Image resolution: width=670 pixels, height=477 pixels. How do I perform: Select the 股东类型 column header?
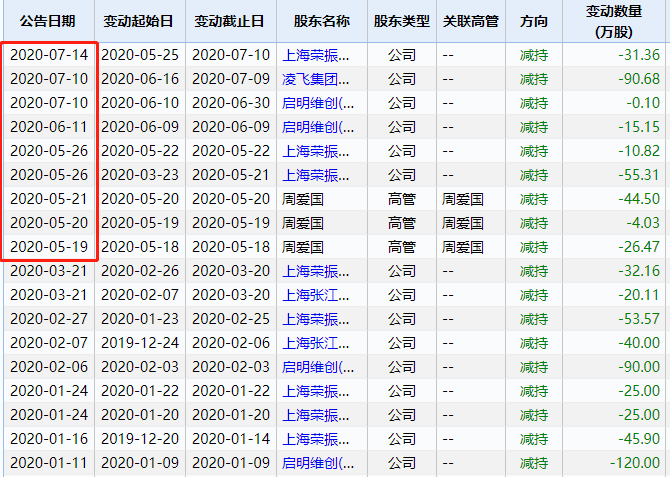402,21
